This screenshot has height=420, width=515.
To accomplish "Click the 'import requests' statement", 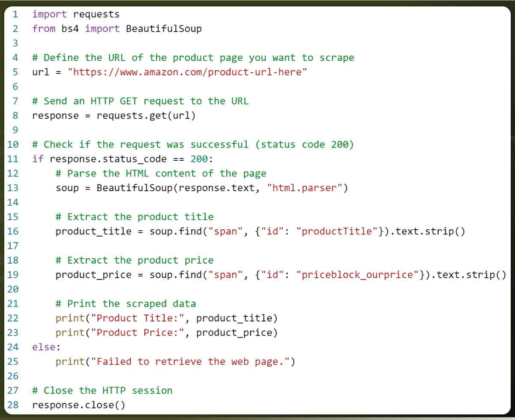I will coord(76,15).
